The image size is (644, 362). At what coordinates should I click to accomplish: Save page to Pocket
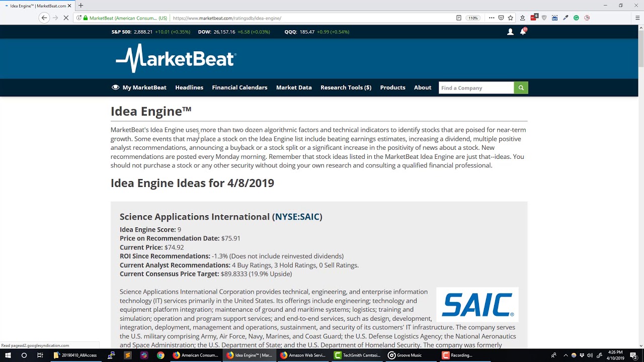[x=501, y=18]
